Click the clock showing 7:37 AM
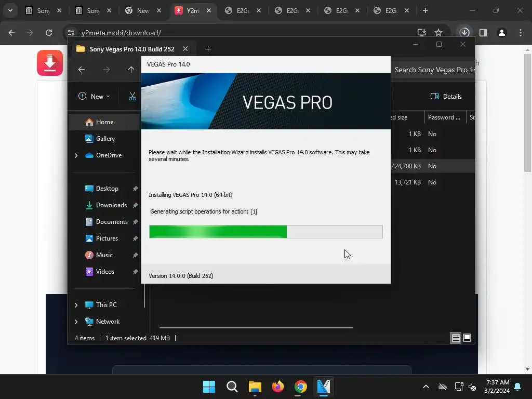The image size is (532, 399). [x=497, y=387]
